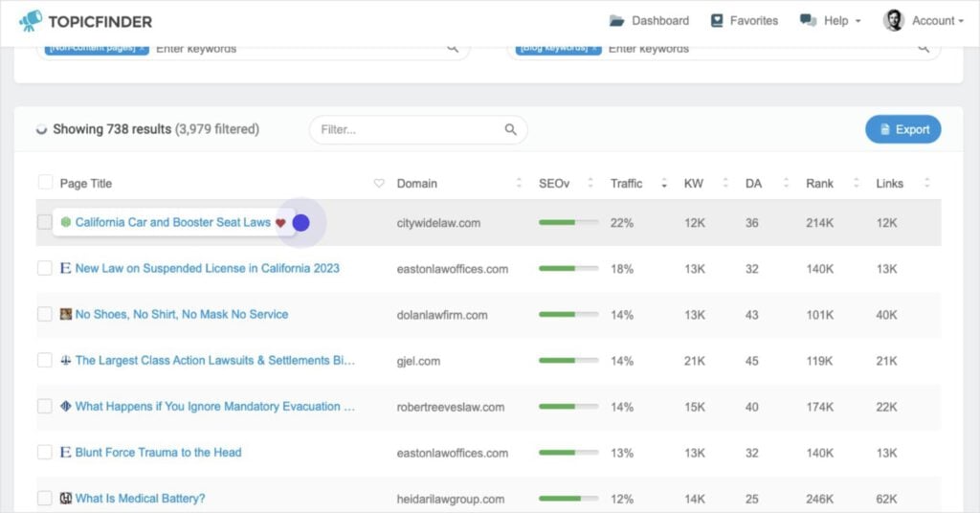
Task: Check the New Law on Suspended License row
Action: (x=44, y=268)
